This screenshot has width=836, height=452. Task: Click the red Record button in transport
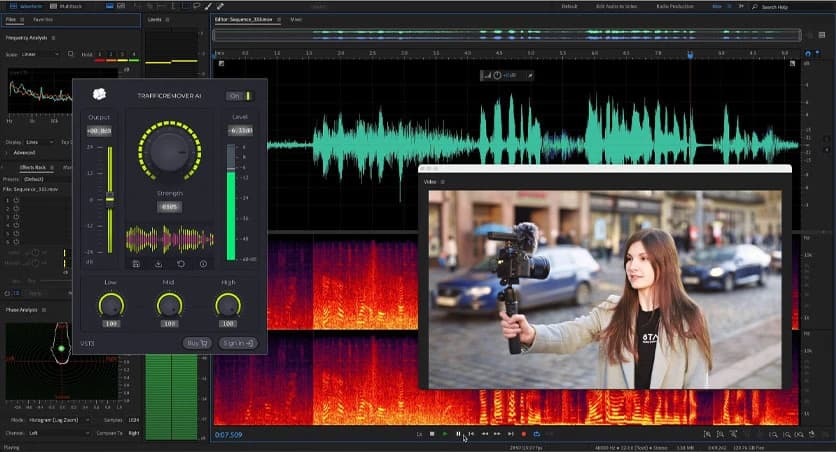pos(523,434)
